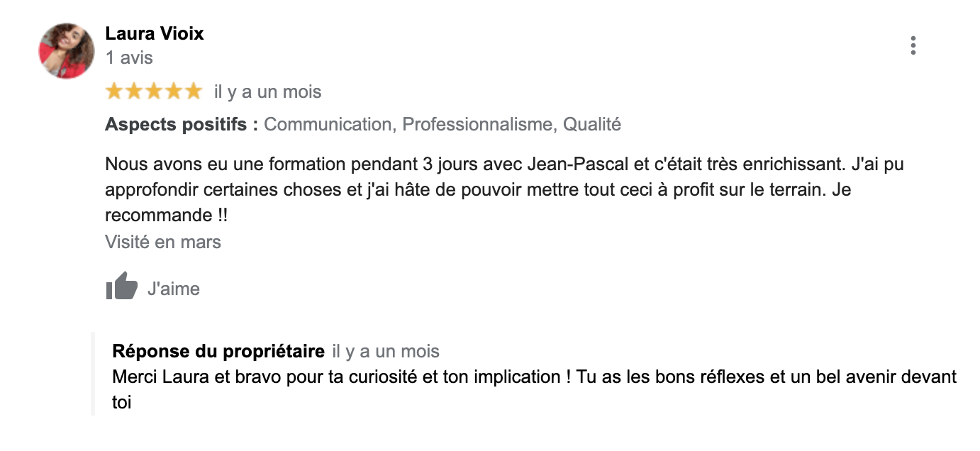Click the thumbs-up like icon

121,287
